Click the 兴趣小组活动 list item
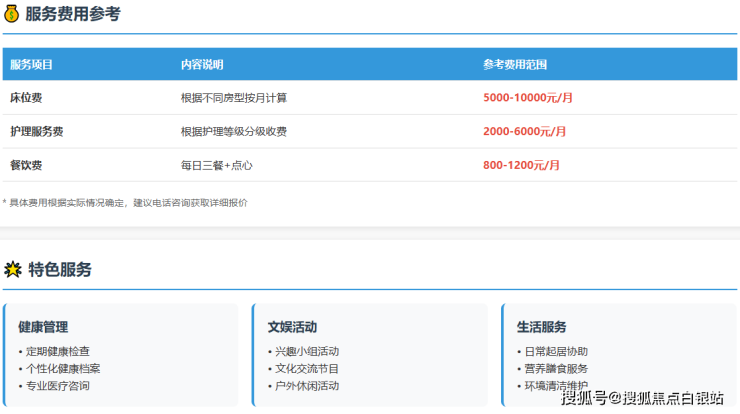The height and width of the screenshot is (414, 740). (307, 351)
